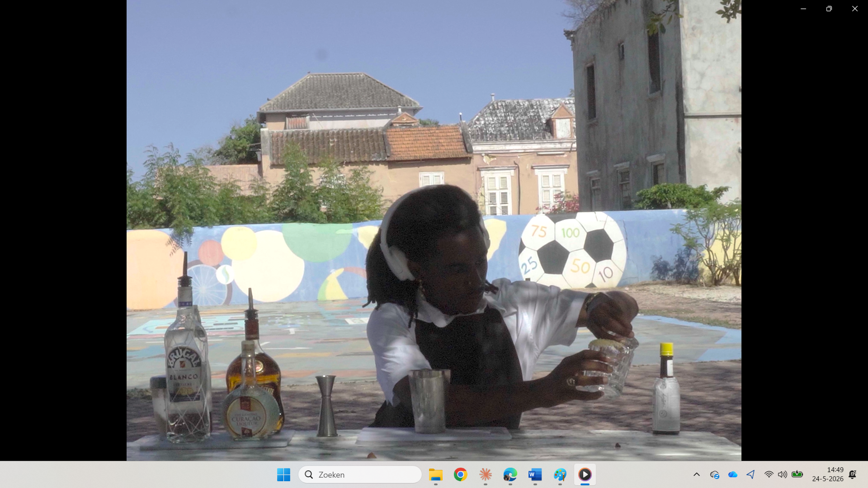Click the location arrow tray icon

[751, 474]
